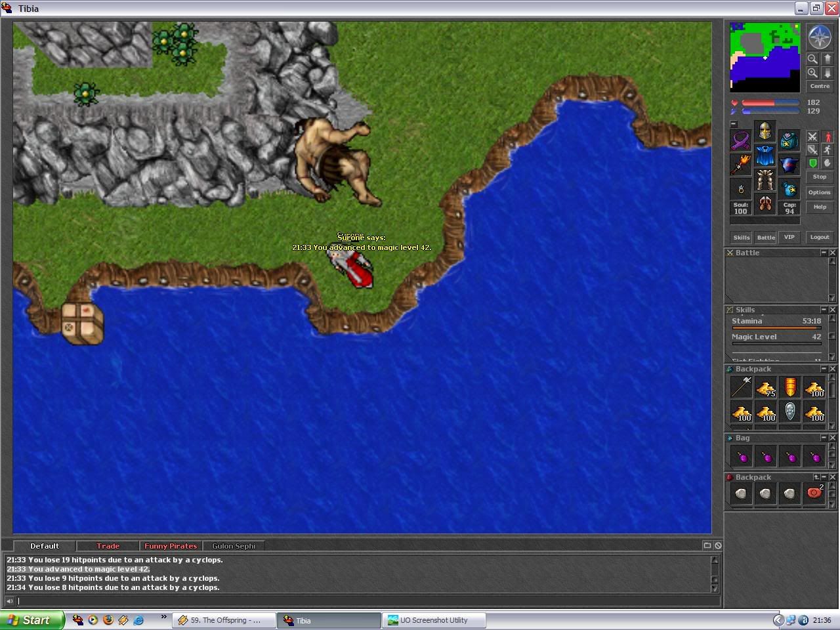
Task: Select the shield slot item
Action: pyautogui.click(x=789, y=165)
